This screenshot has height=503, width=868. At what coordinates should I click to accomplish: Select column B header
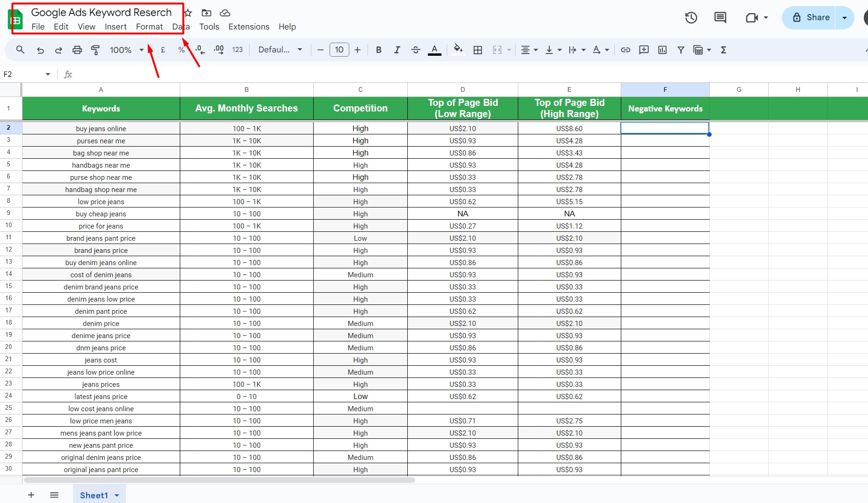247,89
